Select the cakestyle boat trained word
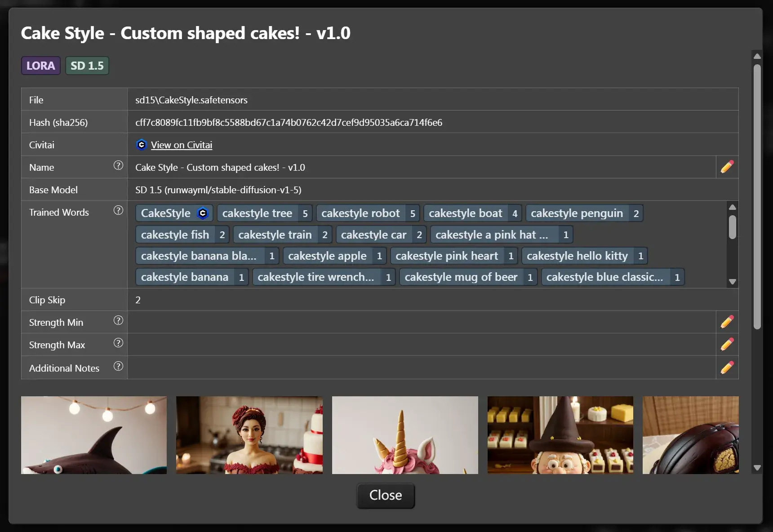773x532 pixels. point(473,213)
